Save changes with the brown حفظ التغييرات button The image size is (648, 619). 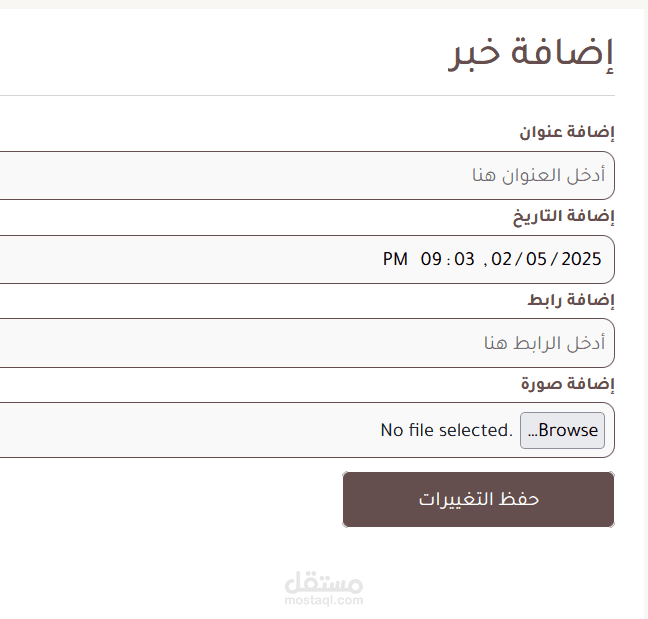click(x=478, y=500)
